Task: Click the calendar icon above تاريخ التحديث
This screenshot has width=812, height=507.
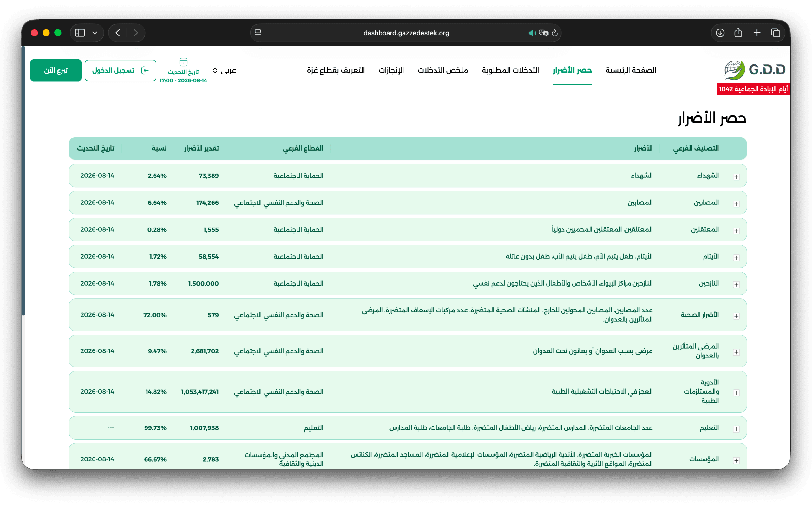Action: (183, 62)
